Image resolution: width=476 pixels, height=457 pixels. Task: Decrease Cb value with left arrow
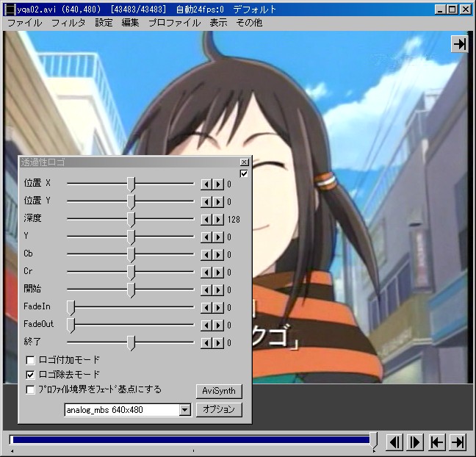206,254
